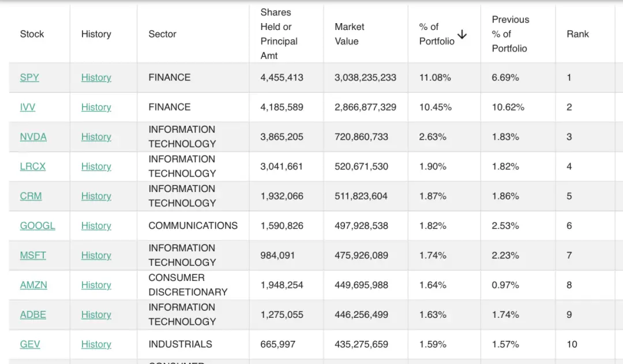Click the LRCX ticker link
This screenshot has height=364, width=623.
pos(33,167)
